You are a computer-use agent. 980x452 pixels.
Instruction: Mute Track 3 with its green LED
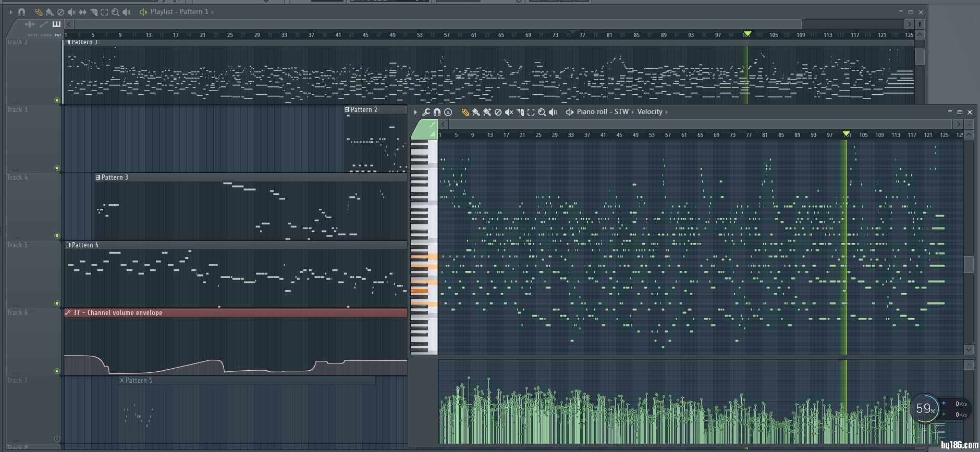57,168
